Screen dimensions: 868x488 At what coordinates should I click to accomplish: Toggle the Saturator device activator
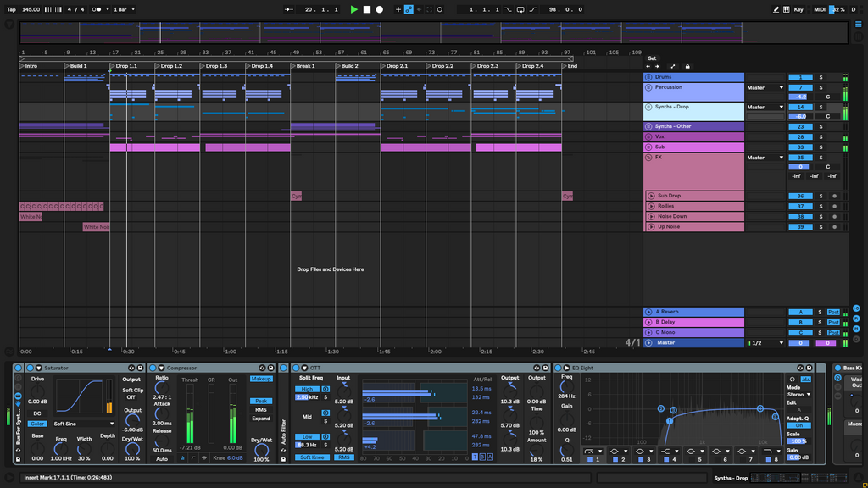click(x=30, y=368)
